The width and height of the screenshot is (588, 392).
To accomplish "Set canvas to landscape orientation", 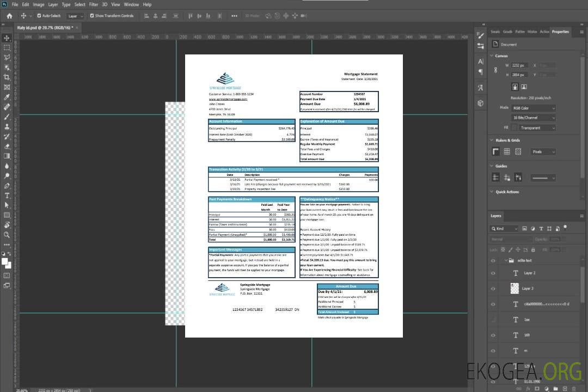I will (524, 87).
